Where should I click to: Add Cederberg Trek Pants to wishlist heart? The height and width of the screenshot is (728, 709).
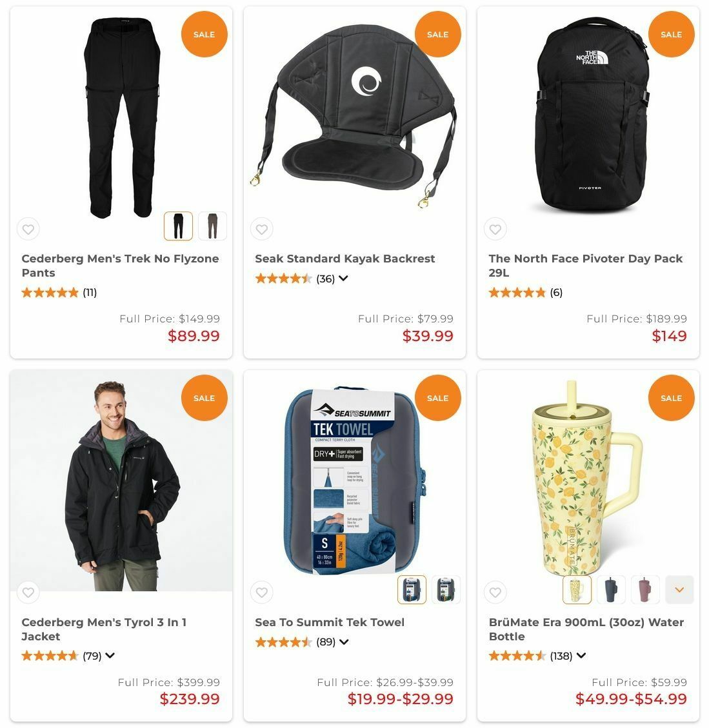click(x=28, y=229)
